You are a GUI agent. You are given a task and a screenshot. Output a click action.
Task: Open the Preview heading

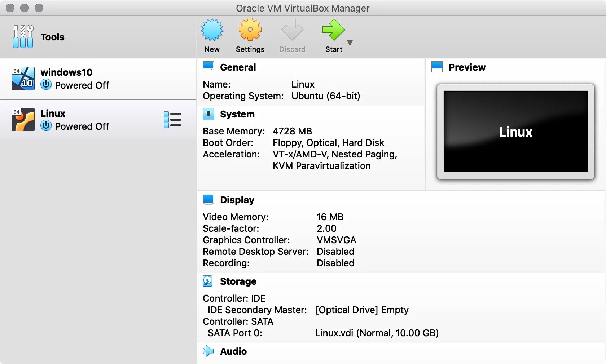pos(467,67)
